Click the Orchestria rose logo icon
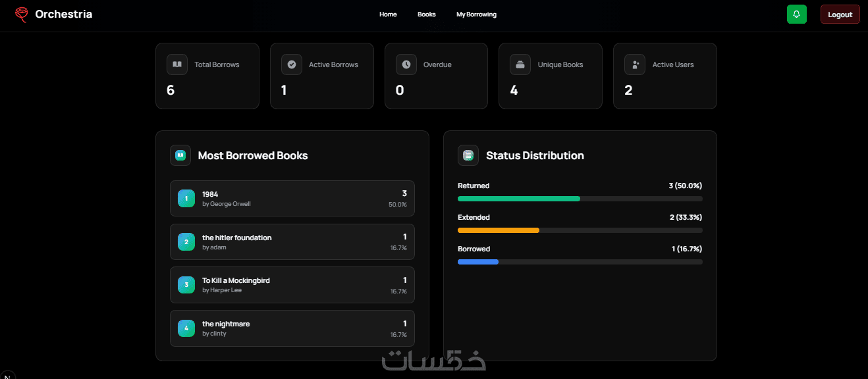This screenshot has width=868, height=379. point(22,14)
